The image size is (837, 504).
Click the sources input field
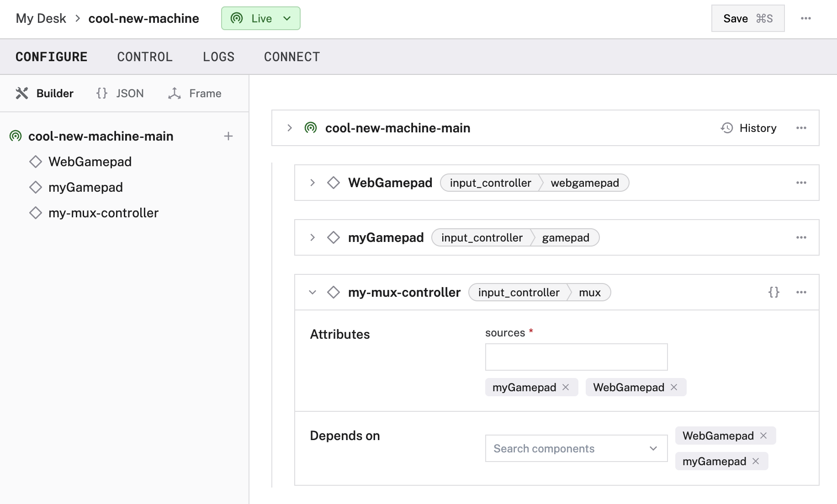click(576, 357)
